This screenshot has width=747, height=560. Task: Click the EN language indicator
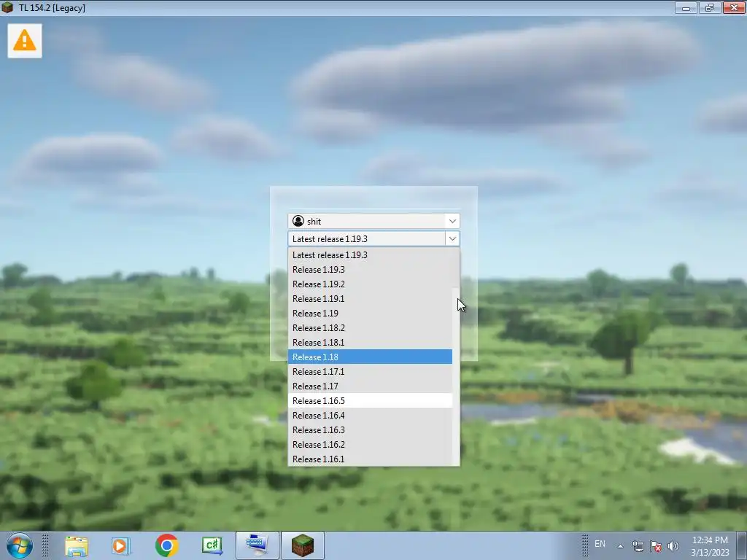(600, 544)
